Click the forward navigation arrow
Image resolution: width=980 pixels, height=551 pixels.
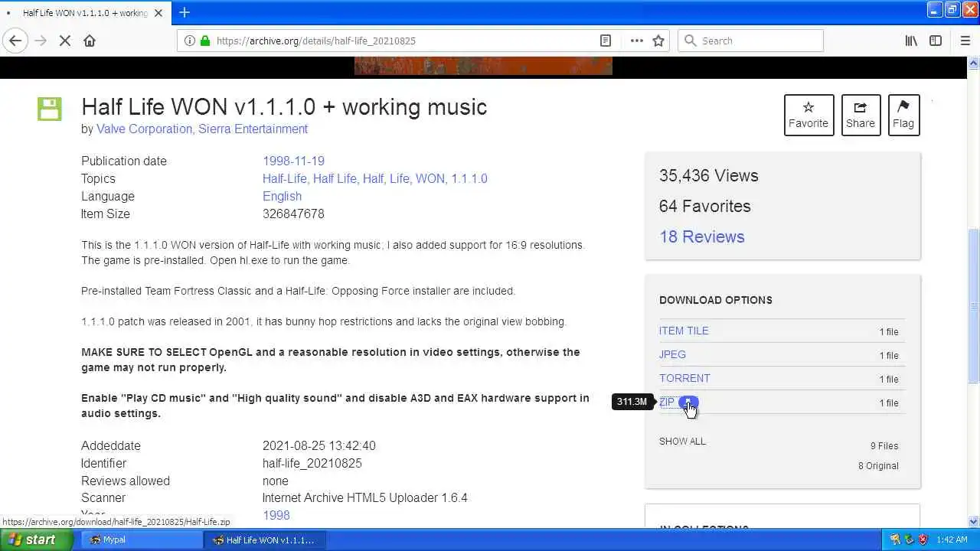[x=41, y=41]
